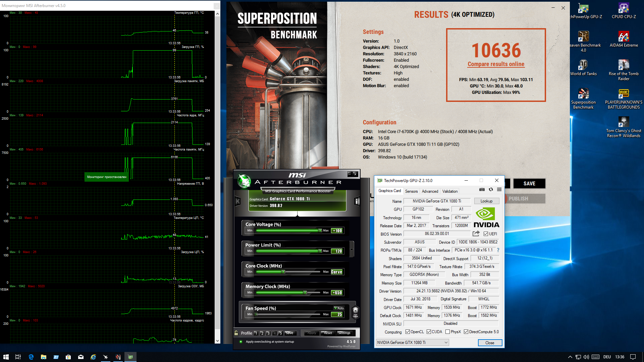Click the GPU-Z refresh icon
The width and height of the screenshot is (644, 362).
491,190
